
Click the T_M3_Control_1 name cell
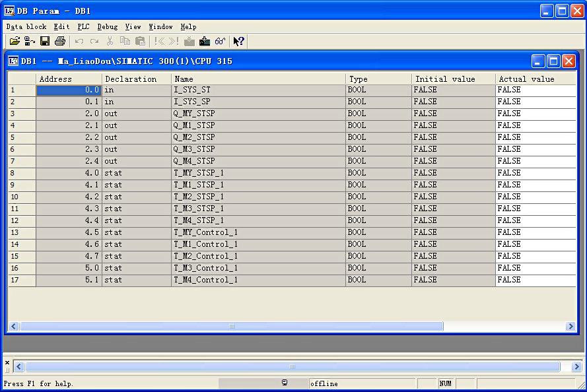pos(258,268)
